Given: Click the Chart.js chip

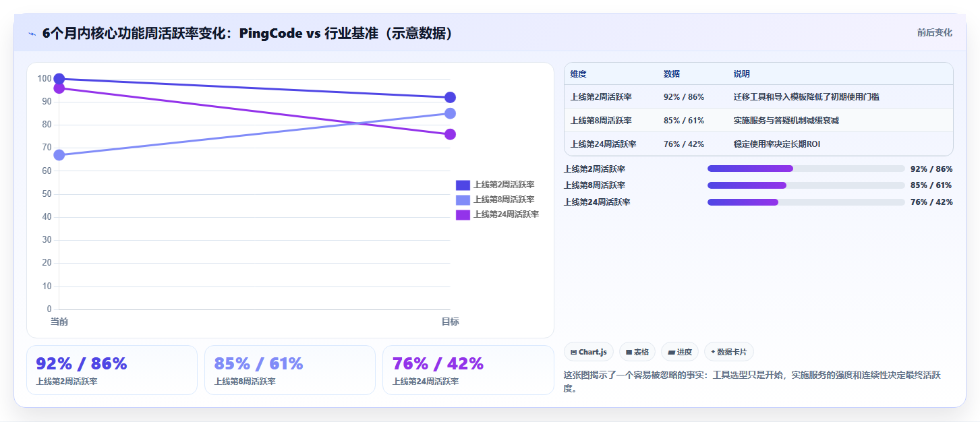Looking at the screenshot, I should click(x=588, y=352).
